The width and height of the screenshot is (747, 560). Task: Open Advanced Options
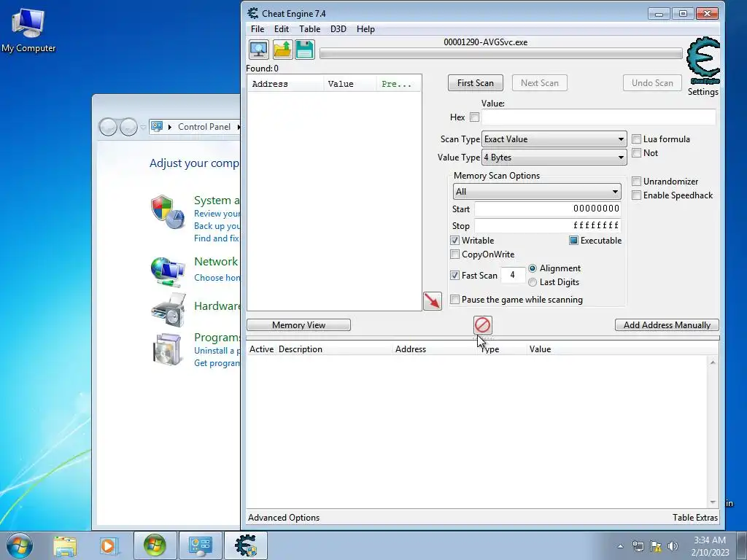284,518
